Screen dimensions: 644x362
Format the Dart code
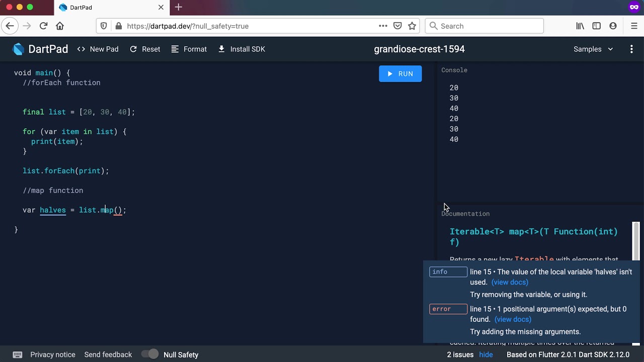[189, 49]
